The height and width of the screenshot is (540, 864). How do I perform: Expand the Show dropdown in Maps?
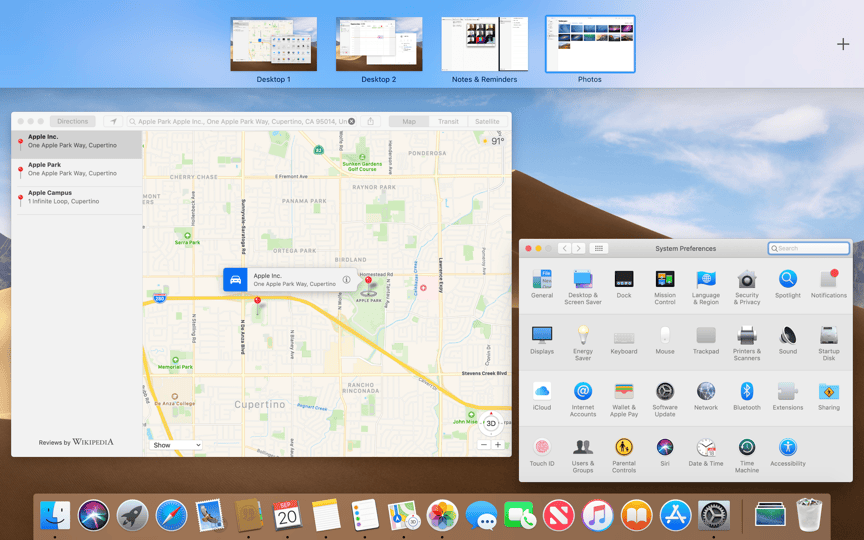click(x=176, y=445)
